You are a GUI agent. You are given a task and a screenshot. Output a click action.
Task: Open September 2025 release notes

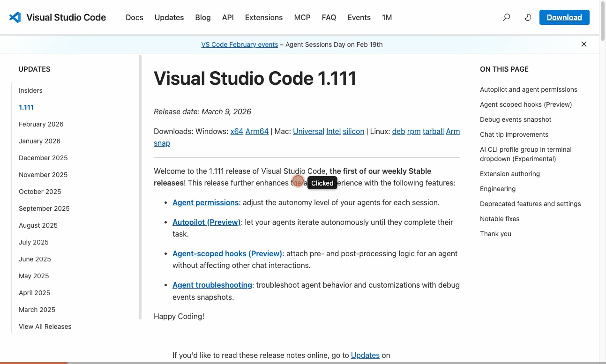coord(44,208)
